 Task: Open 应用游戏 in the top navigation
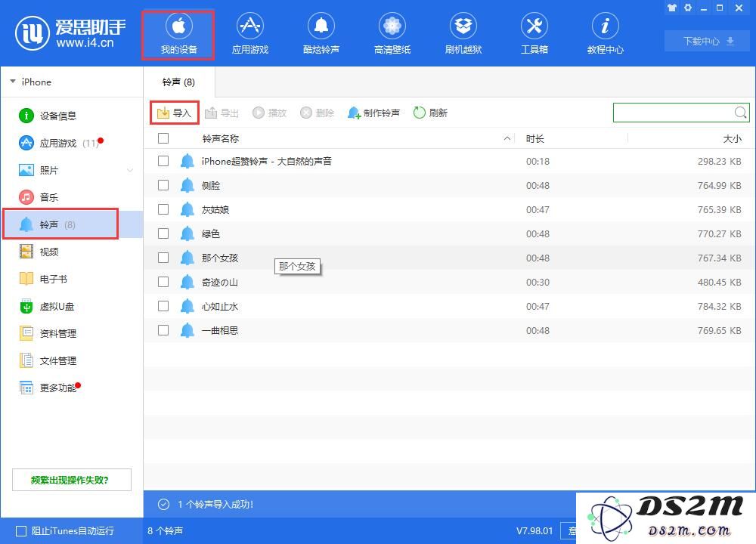click(249, 35)
